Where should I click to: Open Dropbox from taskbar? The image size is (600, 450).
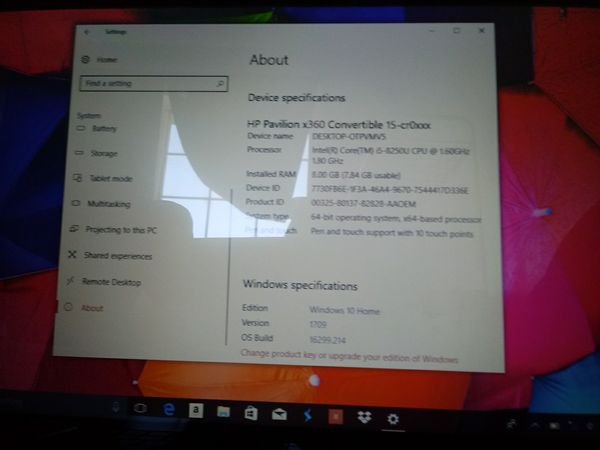(x=364, y=417)
